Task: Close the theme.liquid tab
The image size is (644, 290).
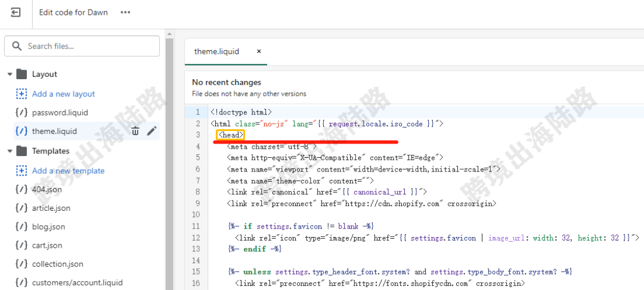Action: tap(259, 52)
